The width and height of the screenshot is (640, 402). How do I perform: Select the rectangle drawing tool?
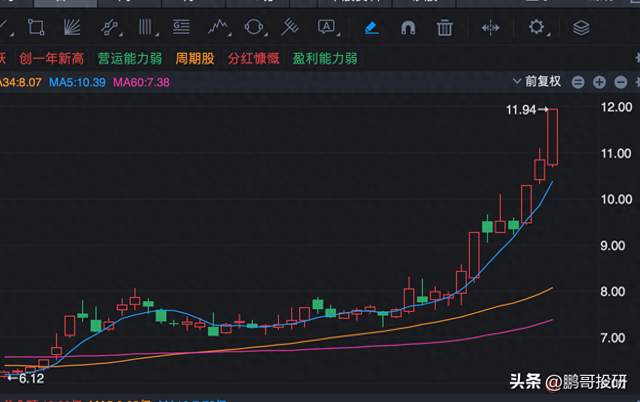(36, 27)
